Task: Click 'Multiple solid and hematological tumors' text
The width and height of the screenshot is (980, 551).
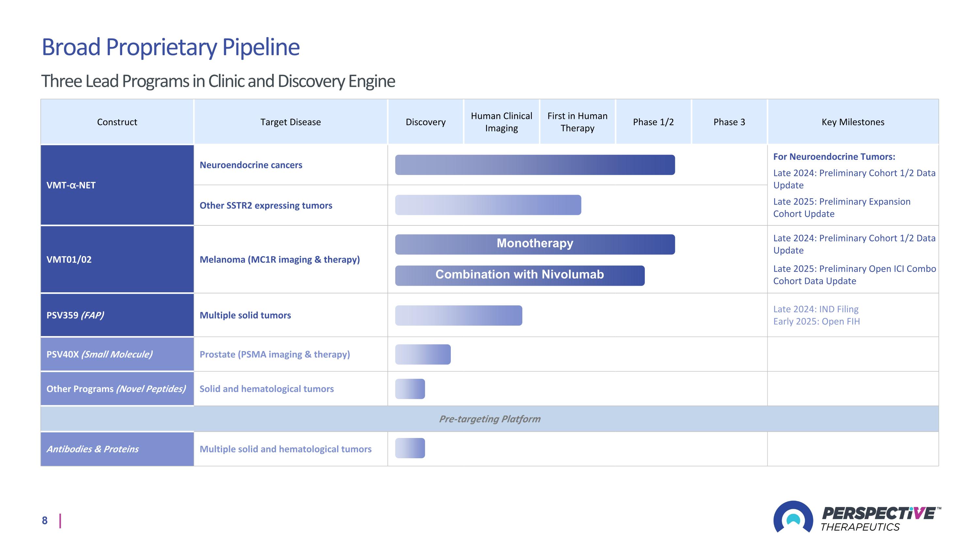Action: (x=286, y=449)
